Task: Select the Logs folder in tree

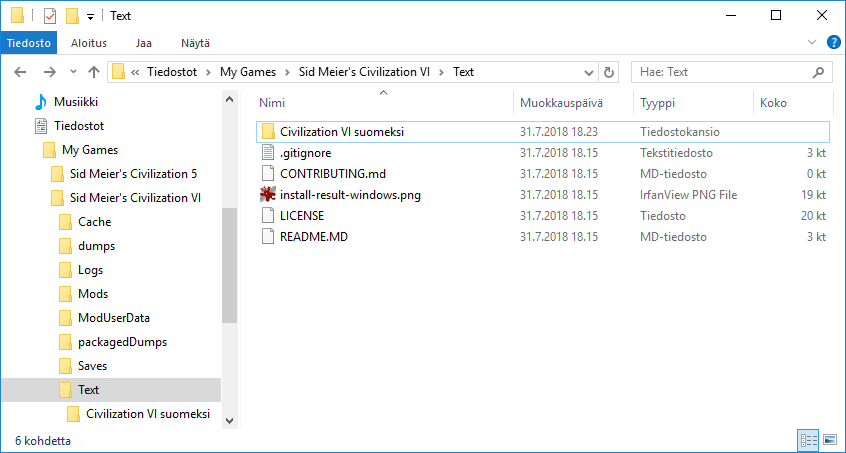Action: [90, 270]
